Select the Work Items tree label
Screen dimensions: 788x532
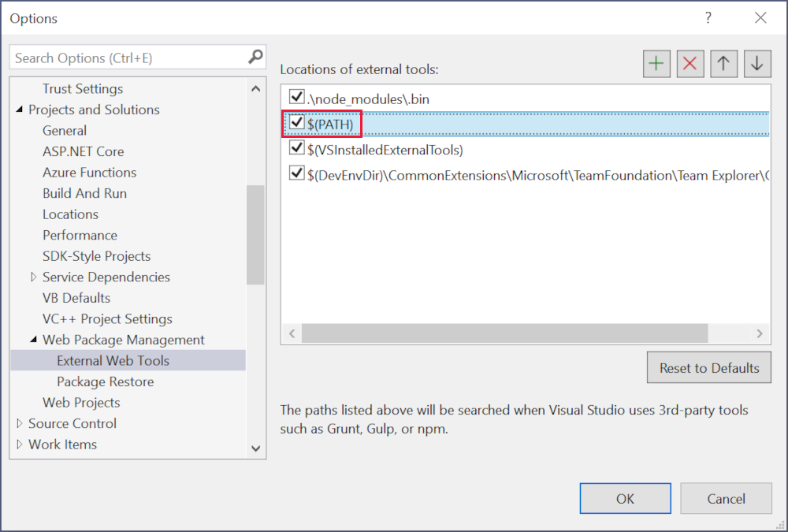pyautogui.click(x=62, y=445)
